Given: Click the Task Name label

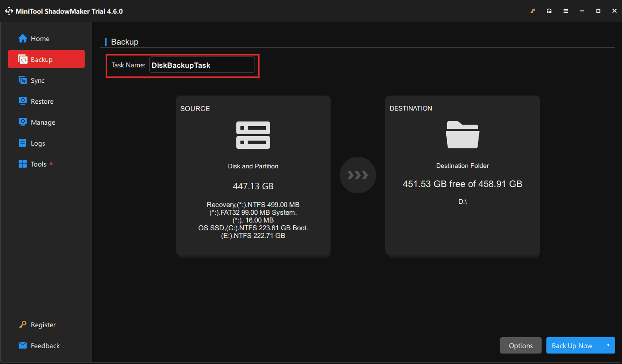Looking at the screenshot, I should (x=128, y=65).
